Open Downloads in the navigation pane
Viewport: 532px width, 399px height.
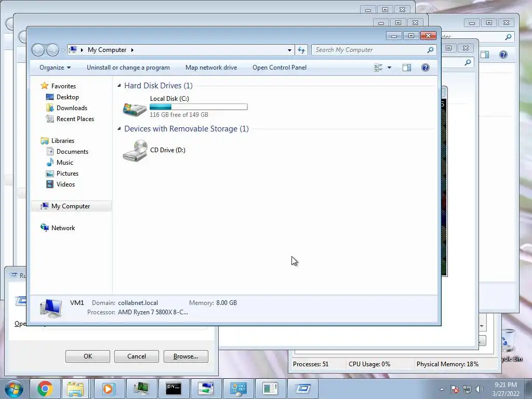(x=72, y=108)
